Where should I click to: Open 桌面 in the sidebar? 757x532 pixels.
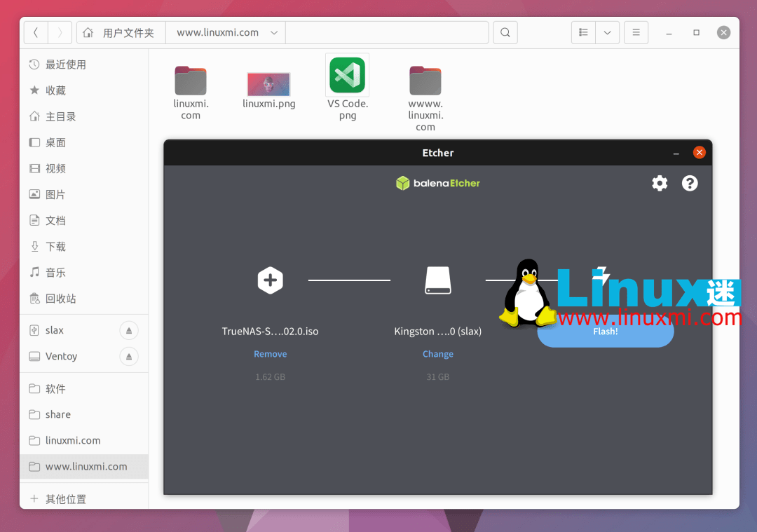(84, 143)
